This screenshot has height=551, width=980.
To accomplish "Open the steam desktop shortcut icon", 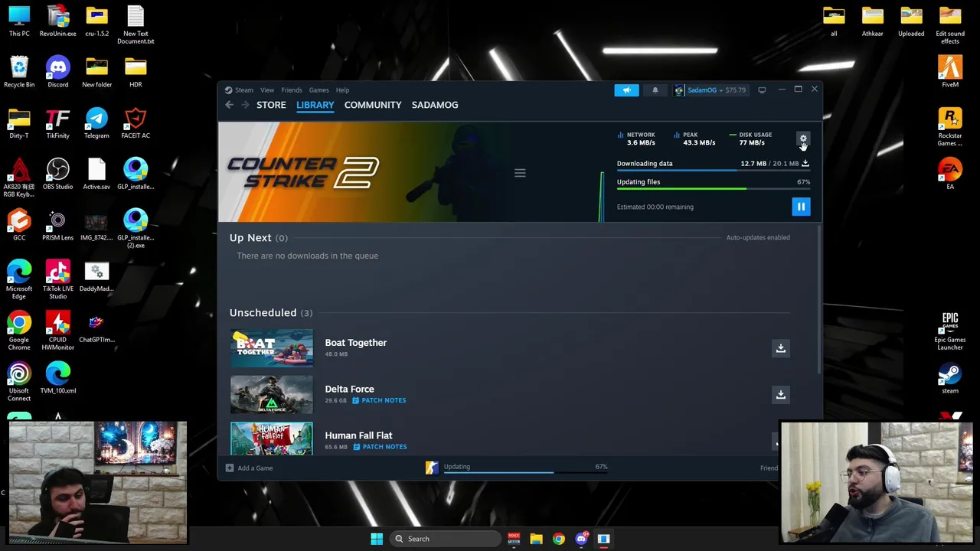I will tap(950, 378).
